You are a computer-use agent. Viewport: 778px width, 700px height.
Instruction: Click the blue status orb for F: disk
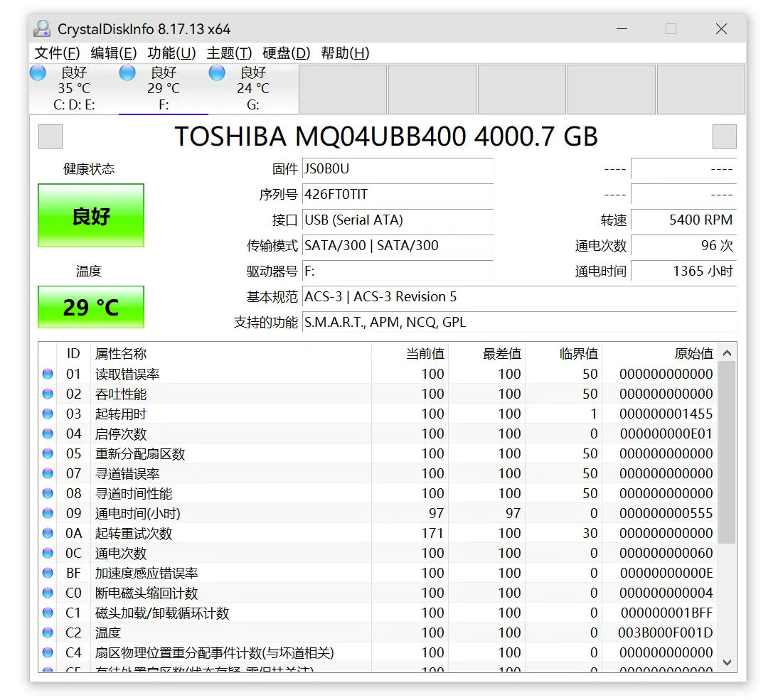pos(127,73)
